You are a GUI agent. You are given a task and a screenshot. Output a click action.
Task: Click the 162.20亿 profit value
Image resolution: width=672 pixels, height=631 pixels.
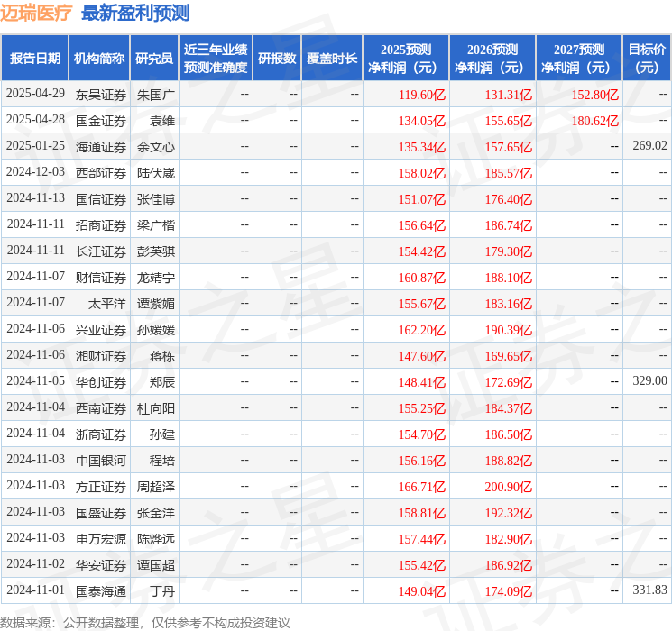pyautogui.click(x=422, y=330)
